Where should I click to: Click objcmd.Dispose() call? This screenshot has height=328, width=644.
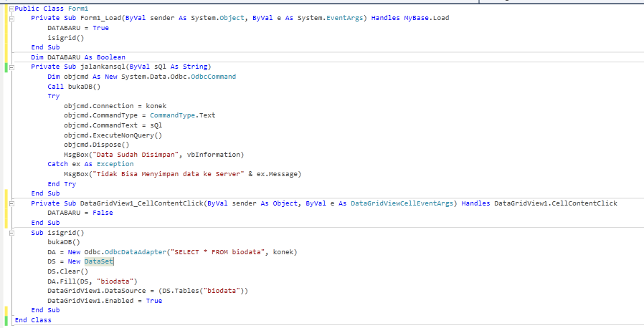(97, 145)
